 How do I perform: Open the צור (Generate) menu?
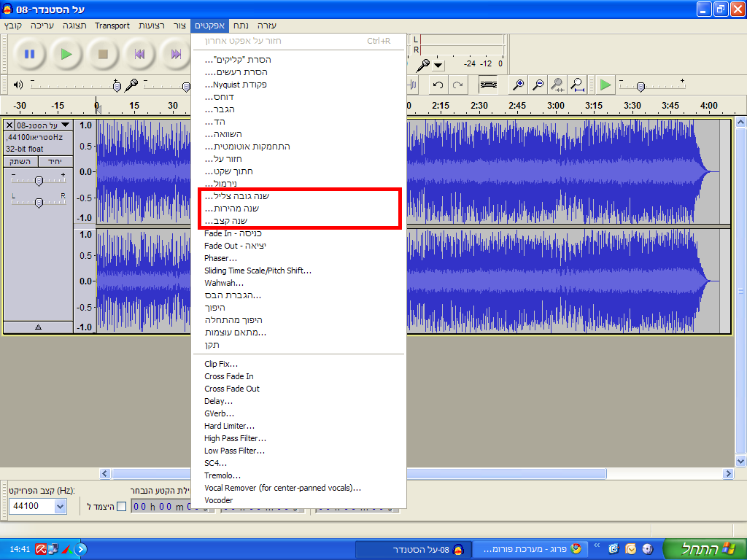click(x=179, y=26)
